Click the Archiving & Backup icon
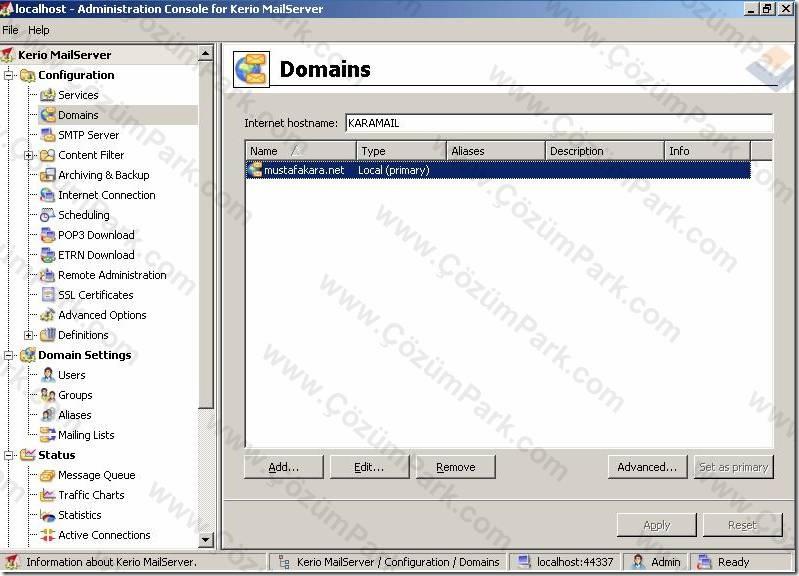The image size is (799, 576). click(47, 175)
